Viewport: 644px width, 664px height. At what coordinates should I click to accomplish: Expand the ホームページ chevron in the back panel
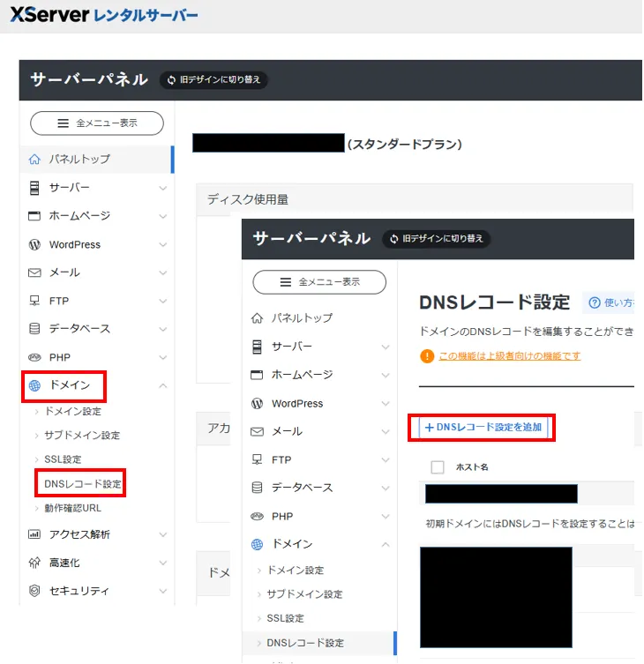point(162,216)
